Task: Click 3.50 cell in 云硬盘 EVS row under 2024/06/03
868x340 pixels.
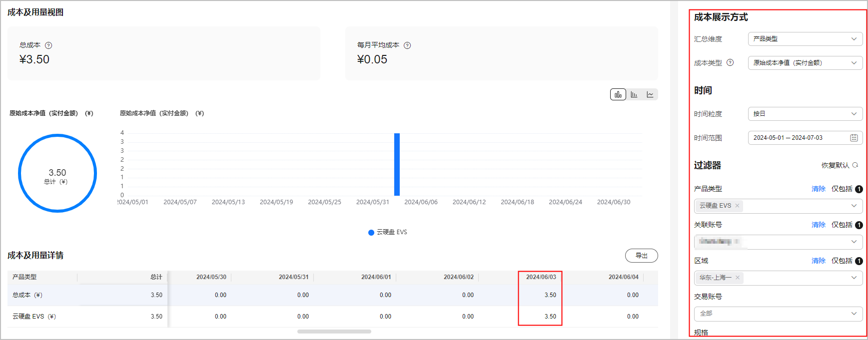Action: (550, 317)
